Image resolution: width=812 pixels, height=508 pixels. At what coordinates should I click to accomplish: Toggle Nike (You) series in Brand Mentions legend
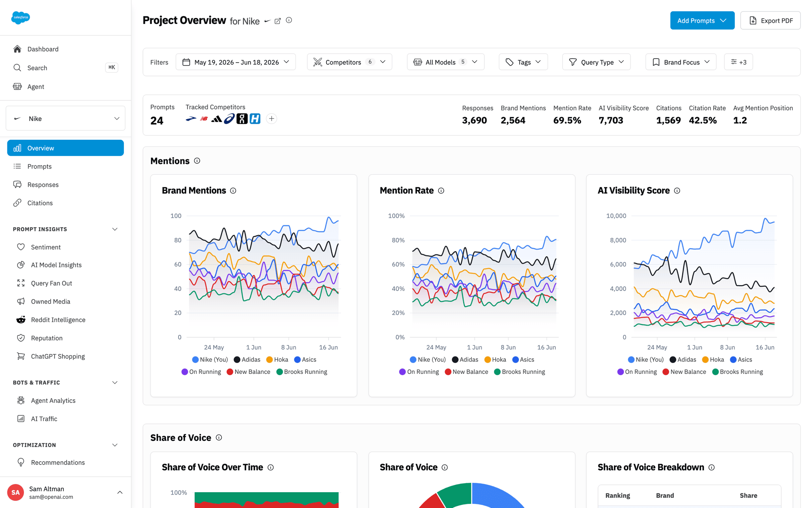pos(210,360)
